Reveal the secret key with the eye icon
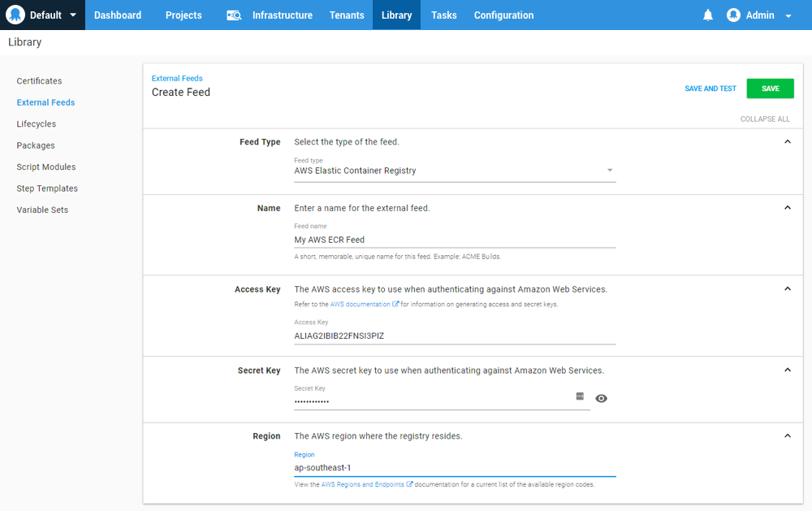 point(601,398)
